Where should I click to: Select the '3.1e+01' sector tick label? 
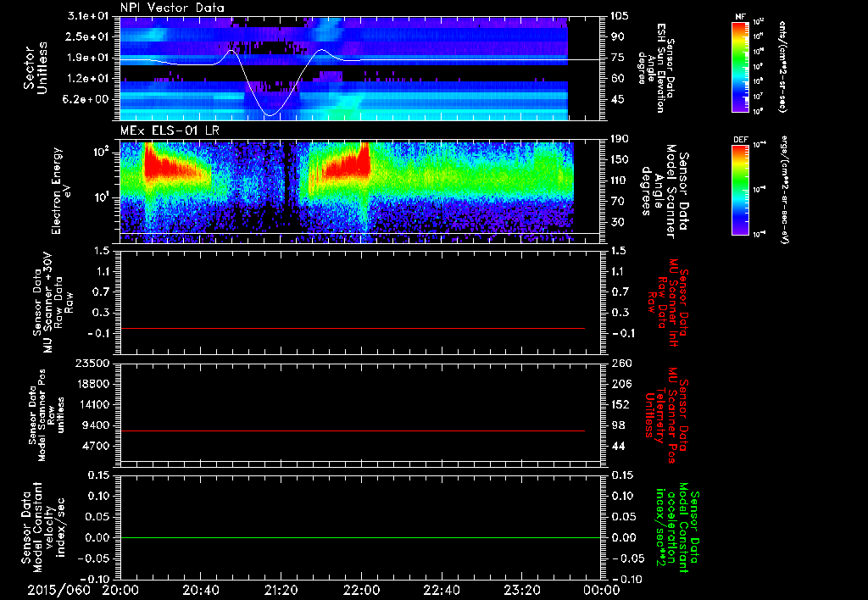pos(87,16)
